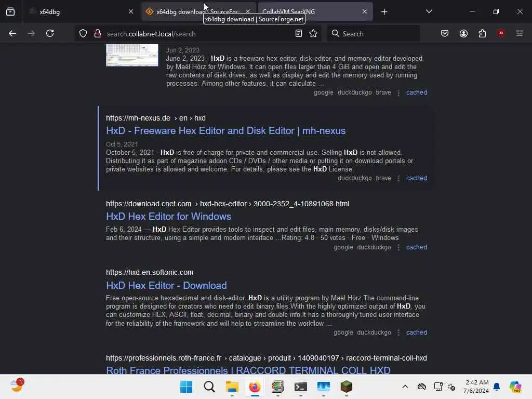Open File Explorer from taskbar
This screenshot has height=399, width=532.
232,387
